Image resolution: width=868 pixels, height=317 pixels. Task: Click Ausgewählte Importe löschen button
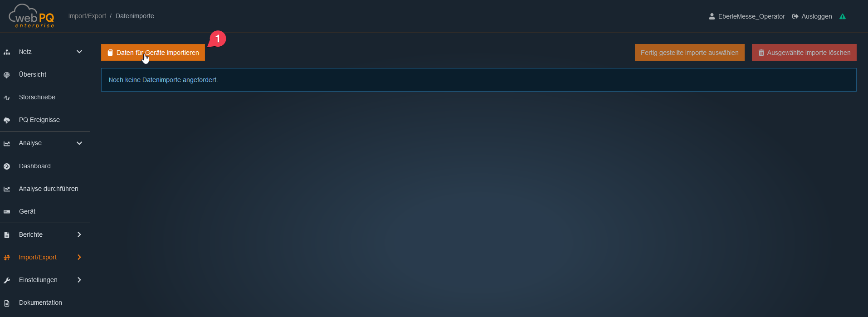point(804,53)
